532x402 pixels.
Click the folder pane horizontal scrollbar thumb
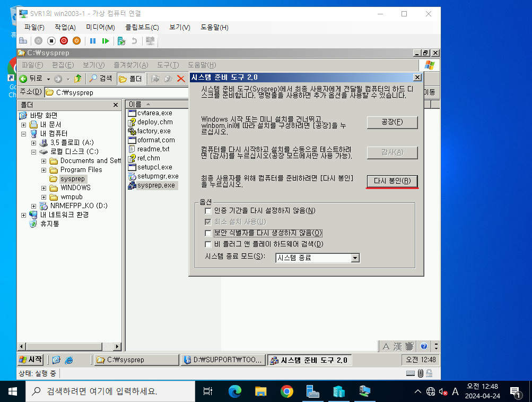pyautogui.click(x=64, y=347)
